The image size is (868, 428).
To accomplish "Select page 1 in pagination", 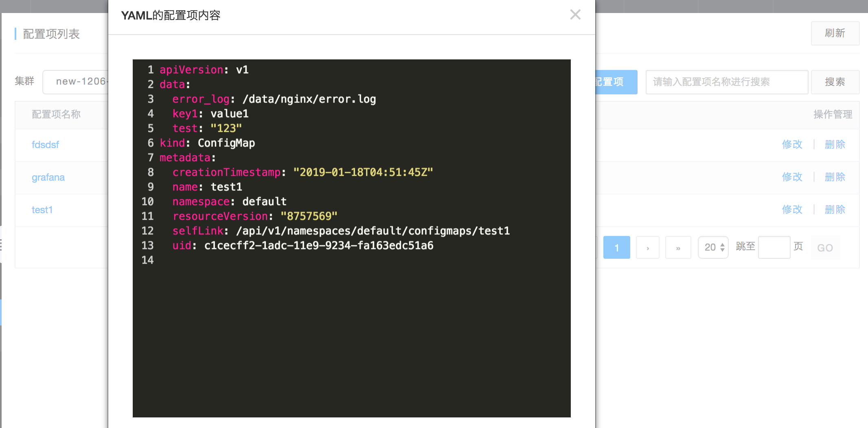I will click(x=616, y=247).
